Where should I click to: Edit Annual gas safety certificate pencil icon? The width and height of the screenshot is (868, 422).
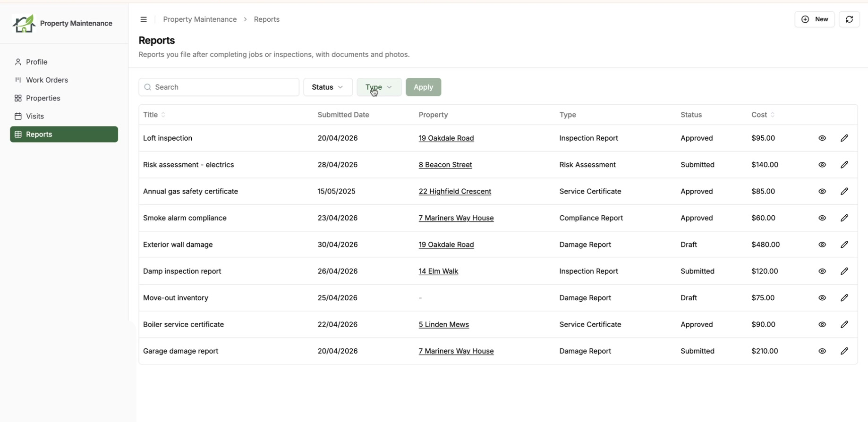(x=844, y=191)
